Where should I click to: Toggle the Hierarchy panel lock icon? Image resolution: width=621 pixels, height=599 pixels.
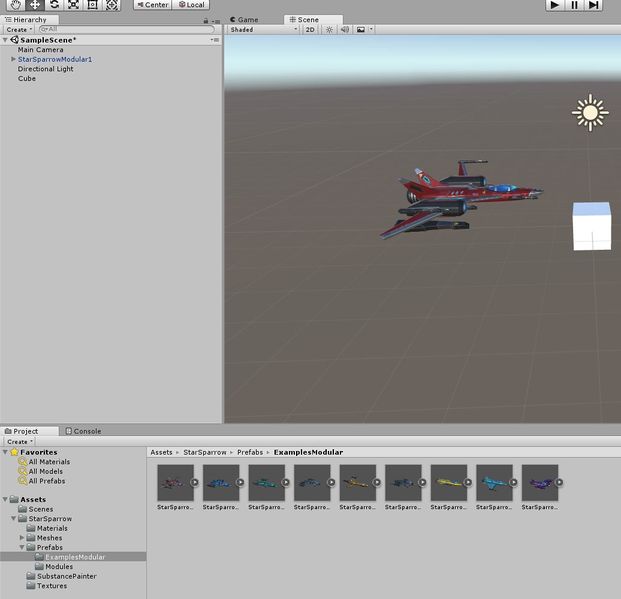click(206, 21)
